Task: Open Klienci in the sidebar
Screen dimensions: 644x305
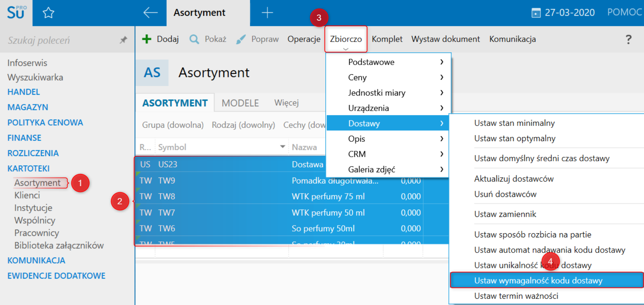Action: click(27, 195)
